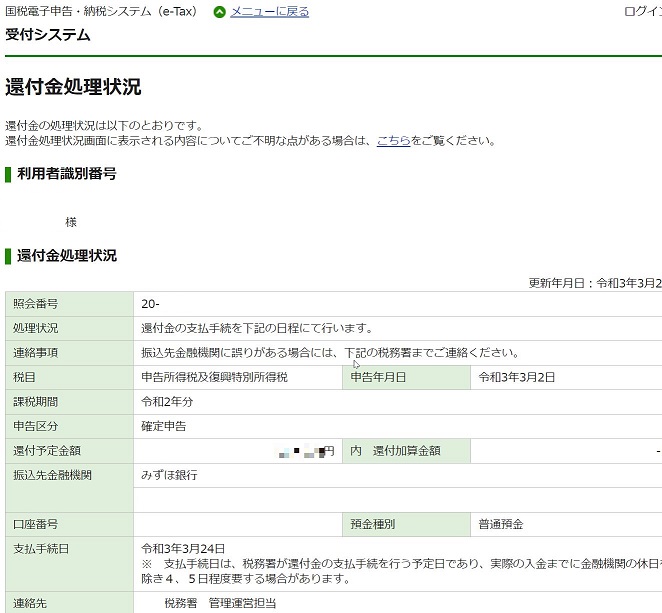Image resolution: width=662 pixels, height=613 pixels.
Task: Click the 申告所得税及復興特別所得税 value
Action: (x=214, y=377)
